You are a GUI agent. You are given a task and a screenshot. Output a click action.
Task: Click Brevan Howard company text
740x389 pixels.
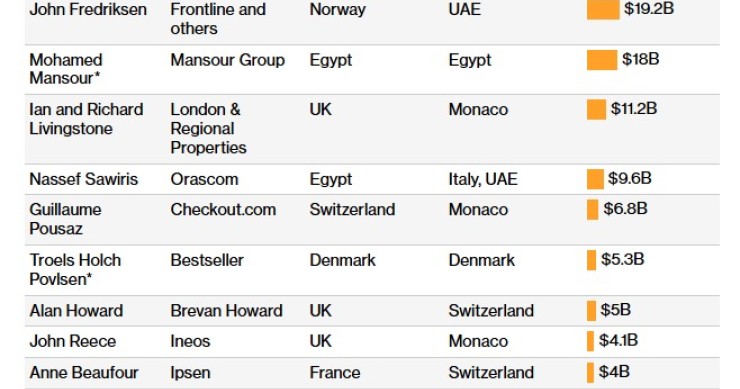(226, 311)
